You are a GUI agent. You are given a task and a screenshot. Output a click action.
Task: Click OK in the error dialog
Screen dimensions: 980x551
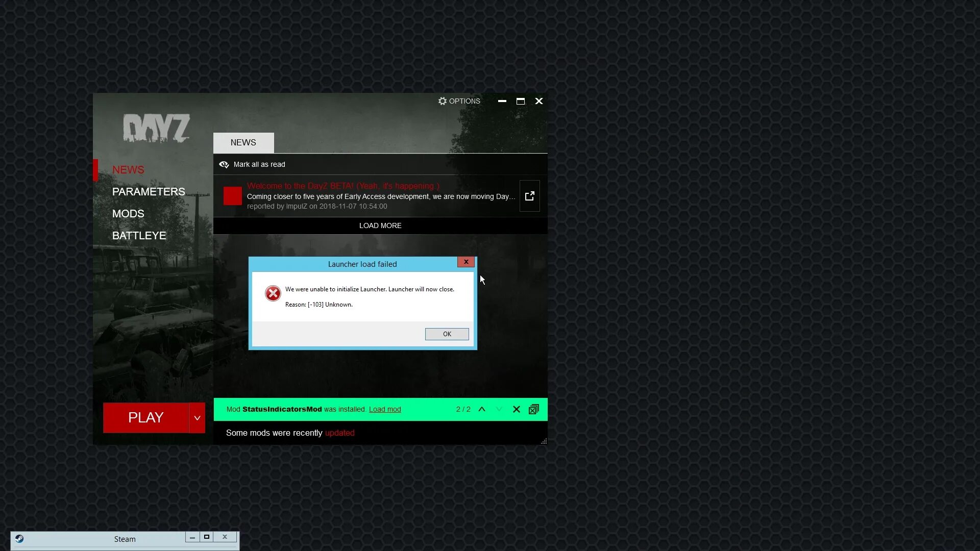coord(447,334)
